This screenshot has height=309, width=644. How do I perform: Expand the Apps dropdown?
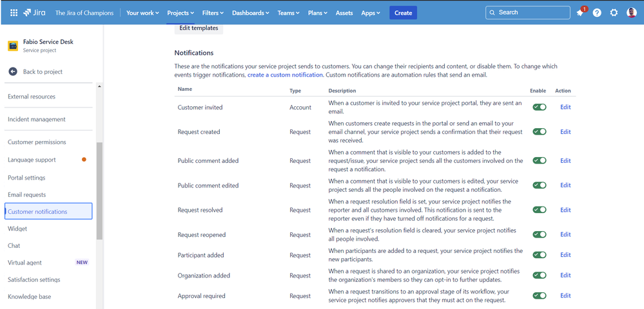[371, 13]
